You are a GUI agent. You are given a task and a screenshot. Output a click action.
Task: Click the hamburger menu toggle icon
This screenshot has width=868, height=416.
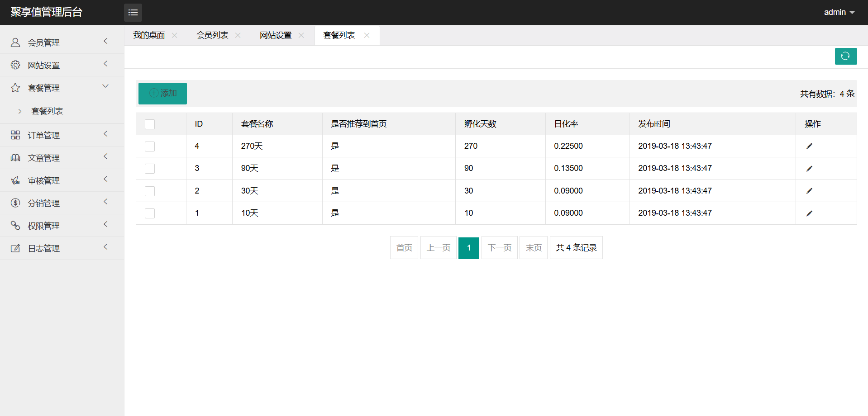pyautogui.click(x=133, y=13)
